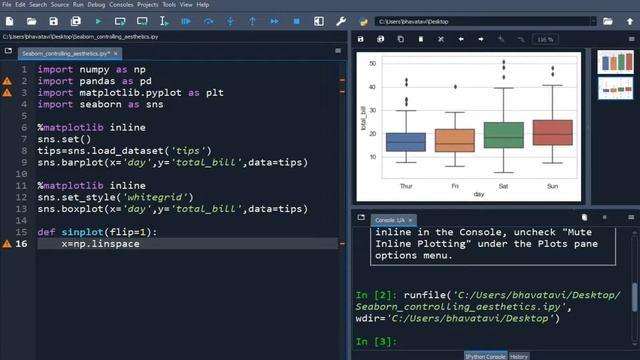Run selection or current line icon
The height and width of the screenshot is (360, 640).
pyautogui.click(x=164, y=21)
